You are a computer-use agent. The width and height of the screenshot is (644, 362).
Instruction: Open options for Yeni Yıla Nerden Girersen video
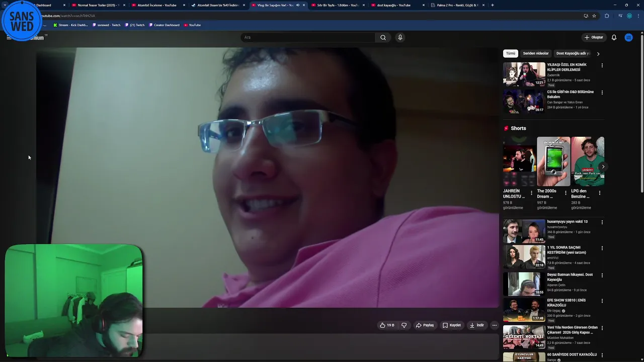click(602, 328)
